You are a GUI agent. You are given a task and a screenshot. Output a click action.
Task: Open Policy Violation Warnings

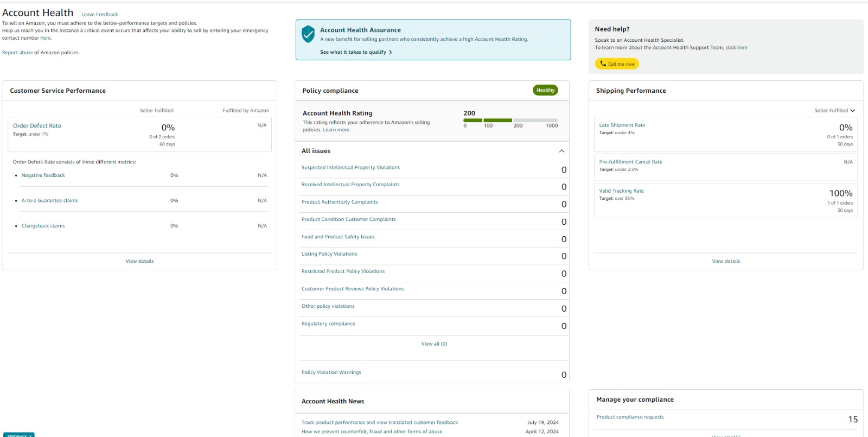(331, 372)
